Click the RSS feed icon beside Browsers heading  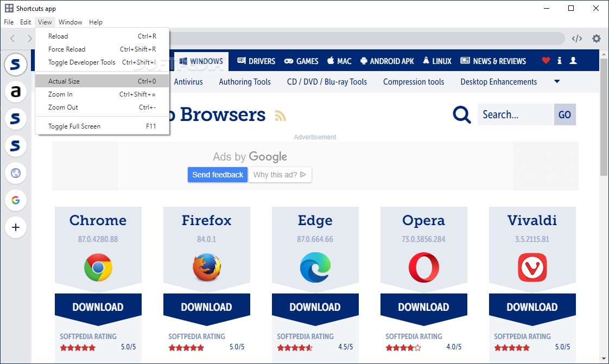(280, 116)
